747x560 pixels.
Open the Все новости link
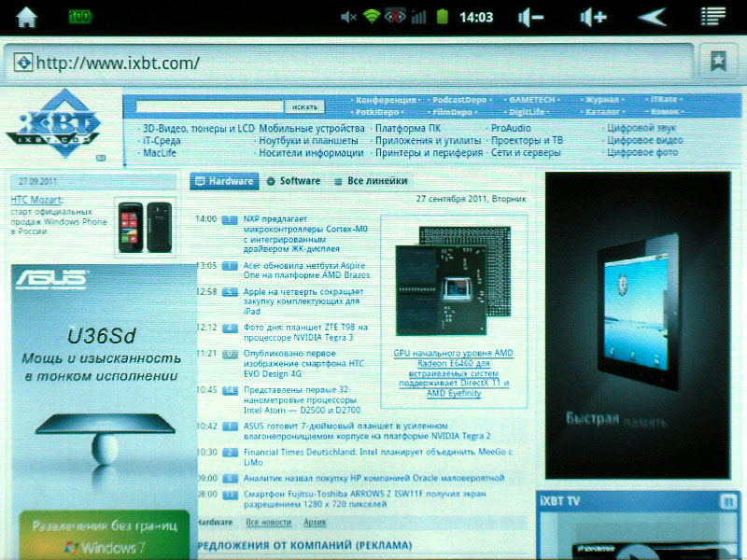[x=269, y=523]
